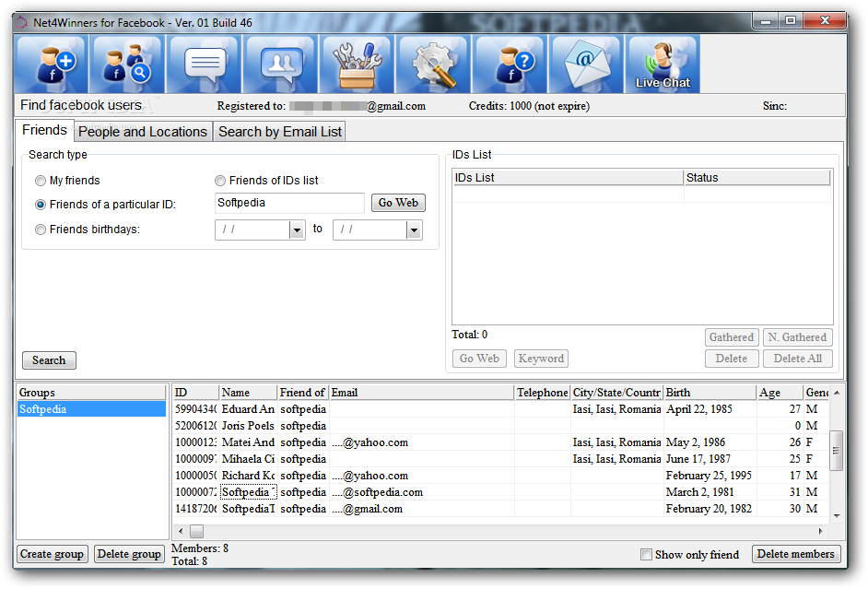Open the email envelope tool
This screenshot has width=868, height=589.
(586, 64)
